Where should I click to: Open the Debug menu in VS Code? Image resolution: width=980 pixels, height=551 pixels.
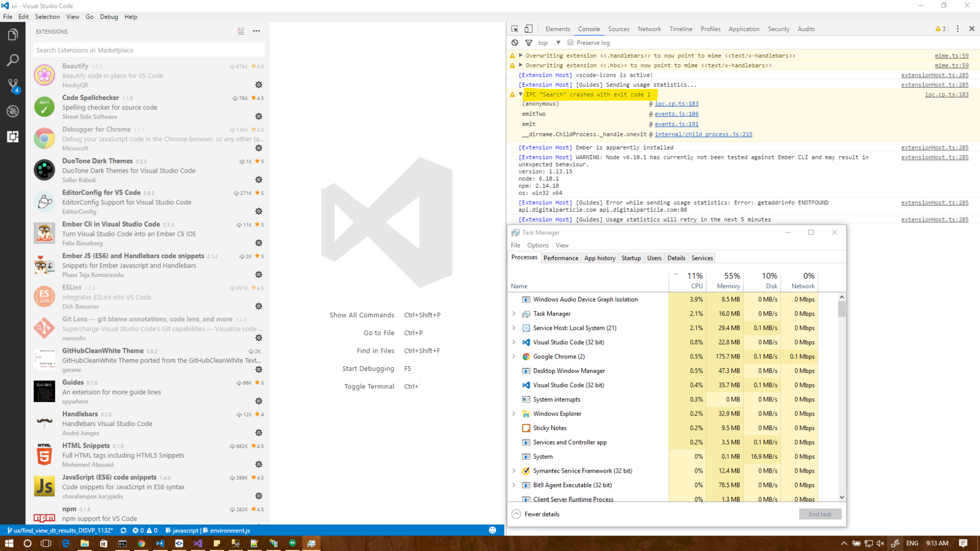point(109,17)
